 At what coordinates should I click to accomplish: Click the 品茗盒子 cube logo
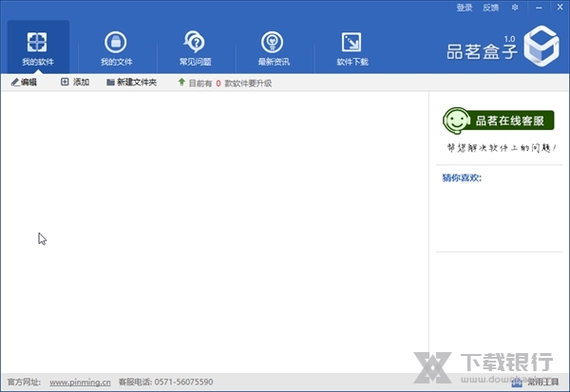click(x=541, y=47)
